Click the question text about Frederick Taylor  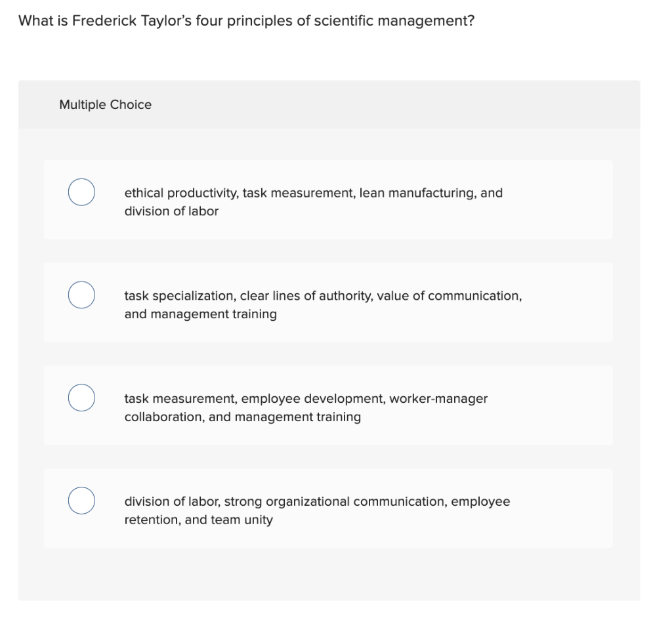coord(246,20)
